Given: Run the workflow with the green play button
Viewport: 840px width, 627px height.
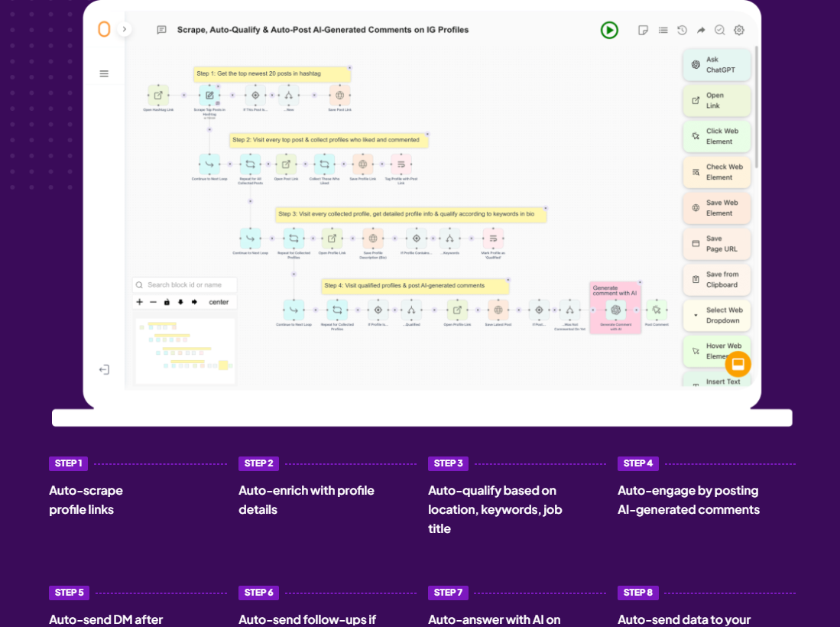Looking at the screenshot, I should point(609,30).
